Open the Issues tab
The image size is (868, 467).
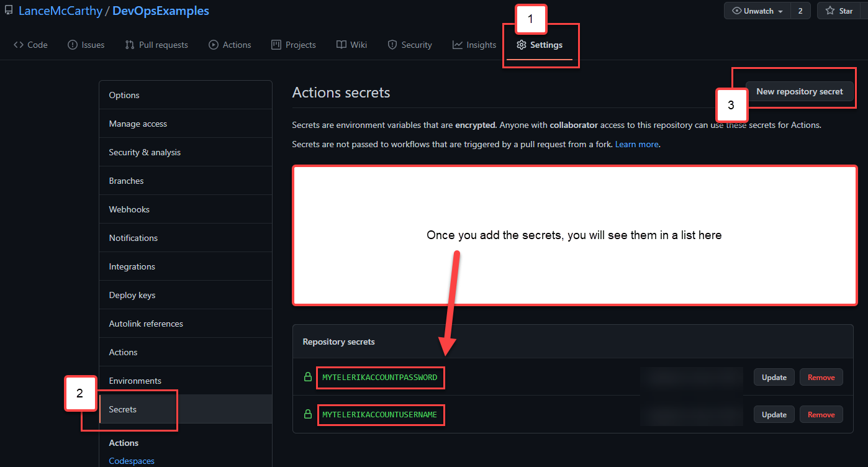[x=86, y=45]
